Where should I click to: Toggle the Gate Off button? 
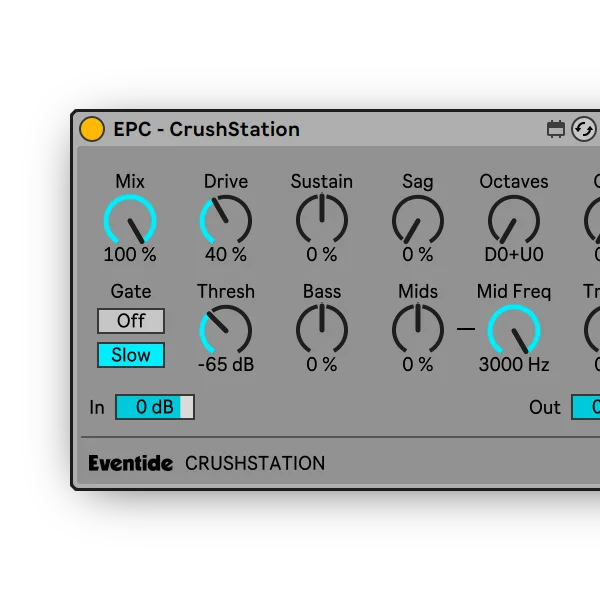click(131, 321)
